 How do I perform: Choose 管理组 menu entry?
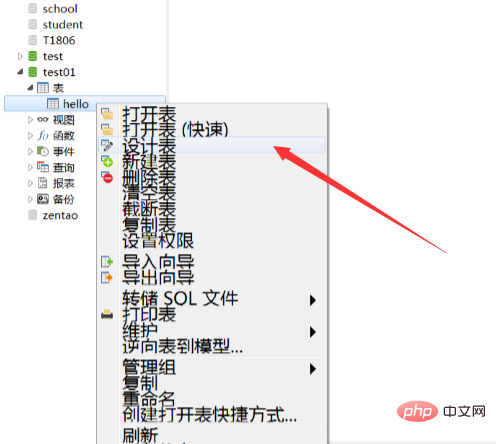(212, 367)
